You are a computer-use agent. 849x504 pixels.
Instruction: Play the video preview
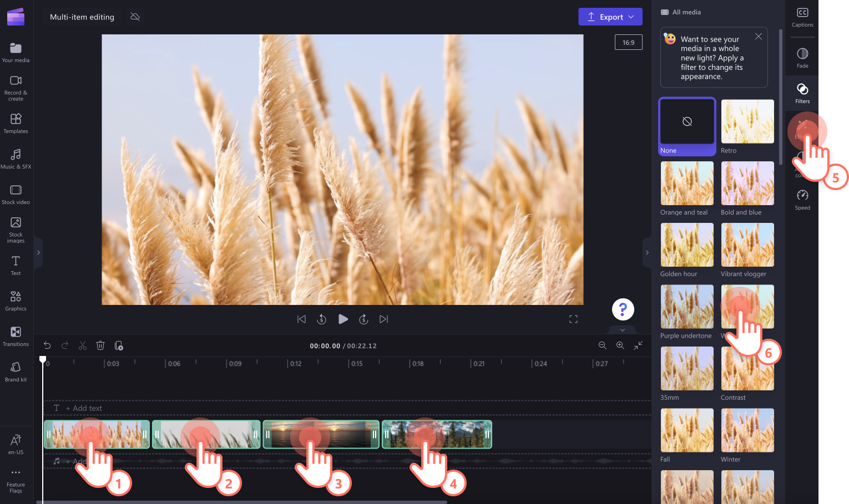(343, 319)
